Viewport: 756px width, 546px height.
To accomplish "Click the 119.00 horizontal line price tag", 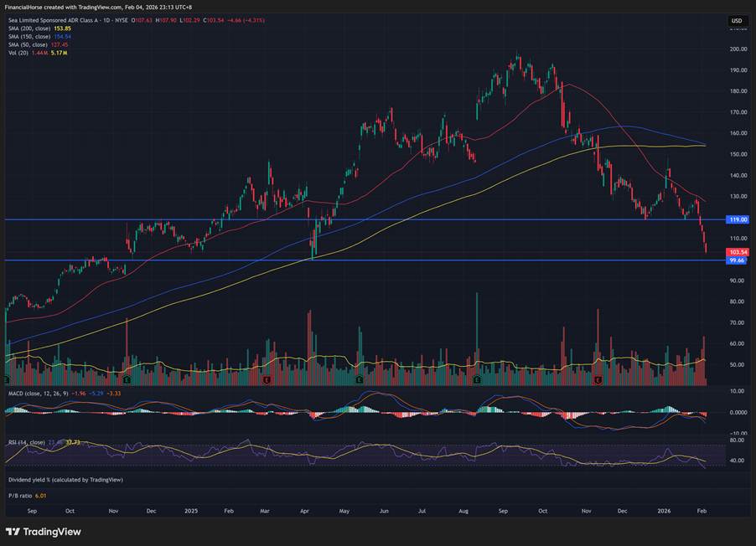I will tap(737, 219).
